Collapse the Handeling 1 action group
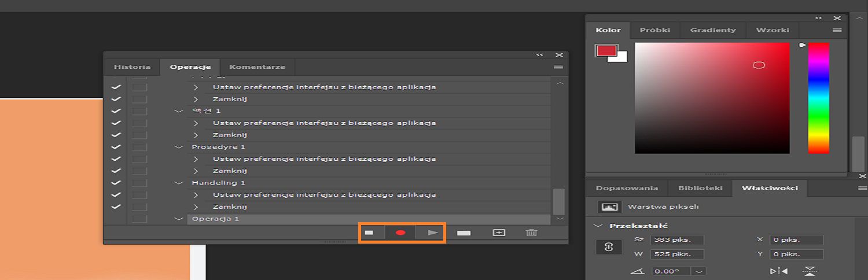The image size is (868, 280). 178,183
